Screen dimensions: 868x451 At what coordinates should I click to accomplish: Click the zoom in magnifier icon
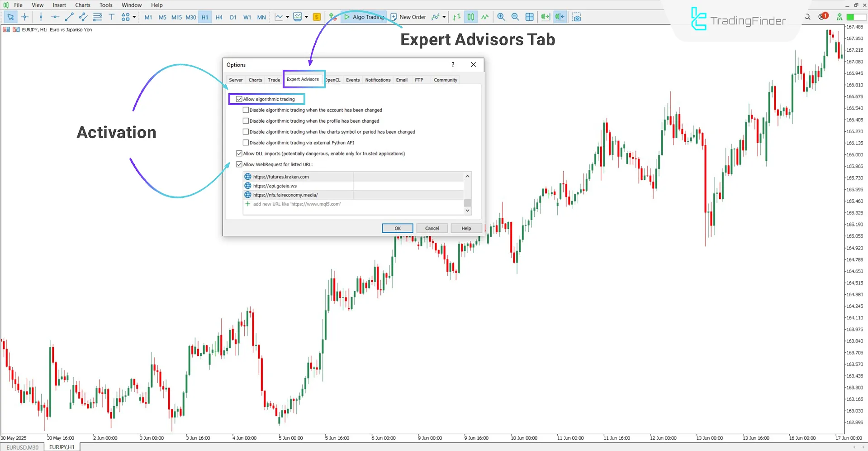click(x=501, y=17)
